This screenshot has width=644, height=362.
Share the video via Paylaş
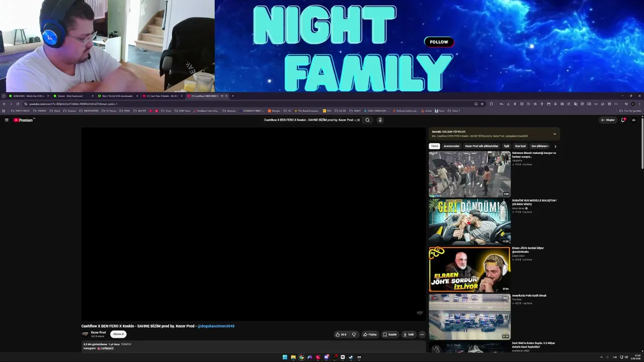(370, 334)
